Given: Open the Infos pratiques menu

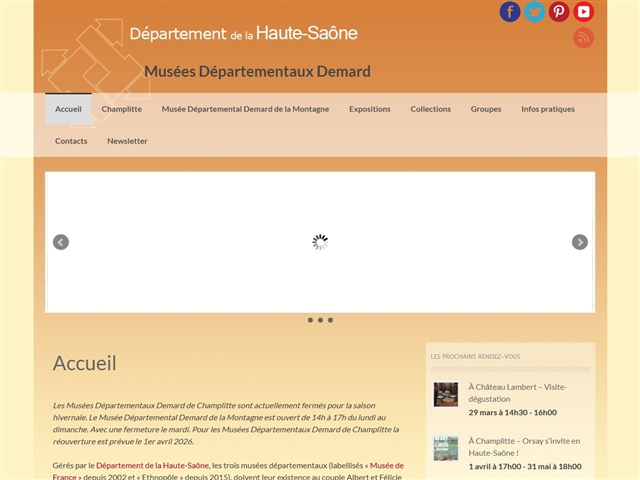Looking at the screenshot, I should click(x=548, y=109).
